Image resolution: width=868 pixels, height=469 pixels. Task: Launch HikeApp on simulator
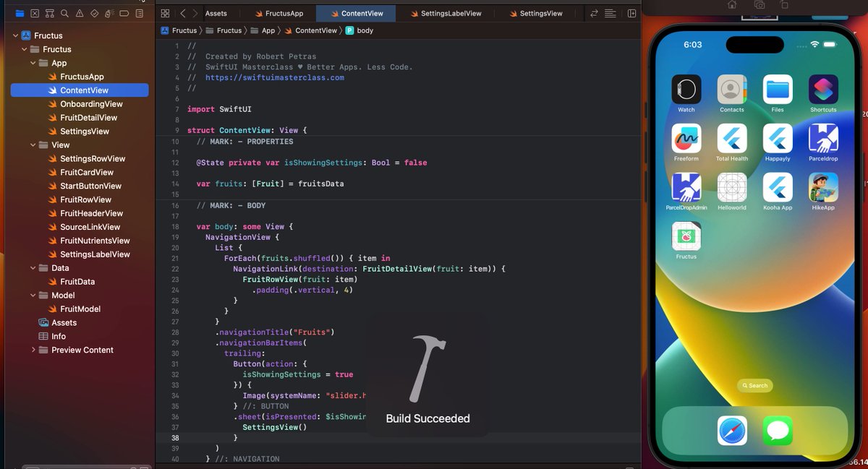(823, 187)
